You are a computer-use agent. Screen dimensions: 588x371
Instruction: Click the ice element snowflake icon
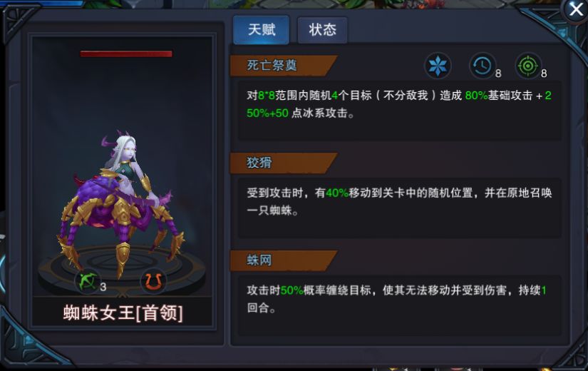pyautogui.click(x=437, y=66)
